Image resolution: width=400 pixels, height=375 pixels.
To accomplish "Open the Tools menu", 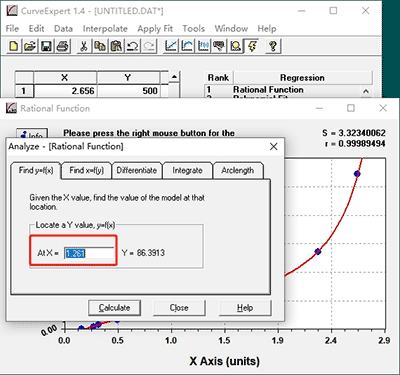I will [x=193, y=29].
